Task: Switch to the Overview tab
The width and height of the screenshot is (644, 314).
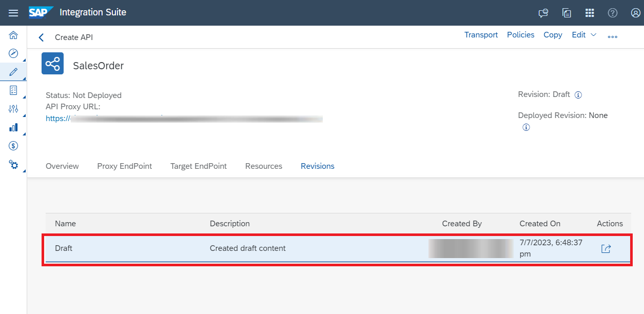Action: point(62,166)
